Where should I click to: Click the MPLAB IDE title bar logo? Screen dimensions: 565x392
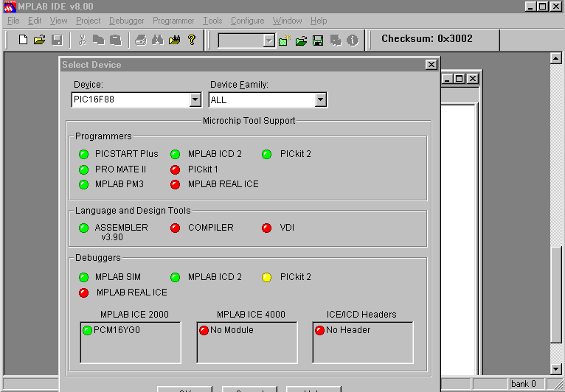point(10,7)
